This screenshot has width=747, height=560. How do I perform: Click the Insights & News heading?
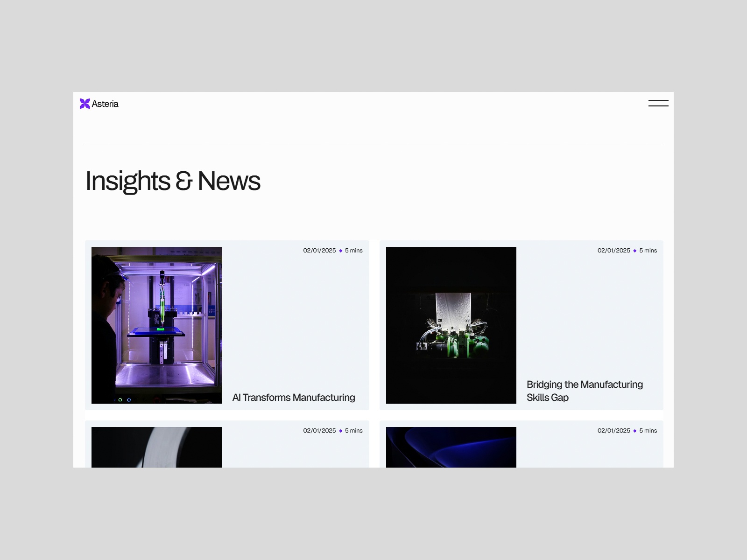coord(173,181)
